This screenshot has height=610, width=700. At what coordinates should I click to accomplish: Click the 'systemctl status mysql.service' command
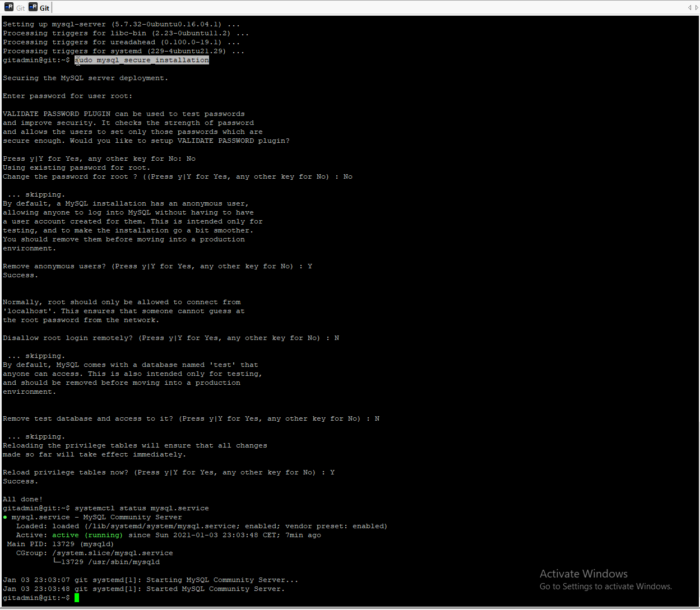click(142, 508)
